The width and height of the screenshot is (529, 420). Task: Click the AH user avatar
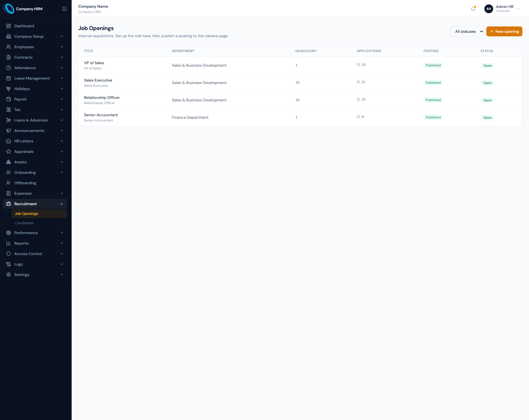(489, 9)
